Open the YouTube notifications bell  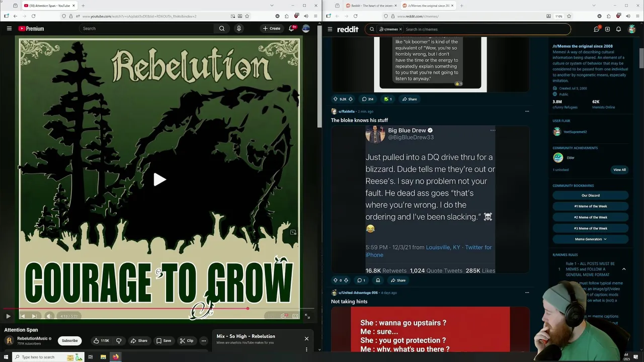(x=291, y=29)
